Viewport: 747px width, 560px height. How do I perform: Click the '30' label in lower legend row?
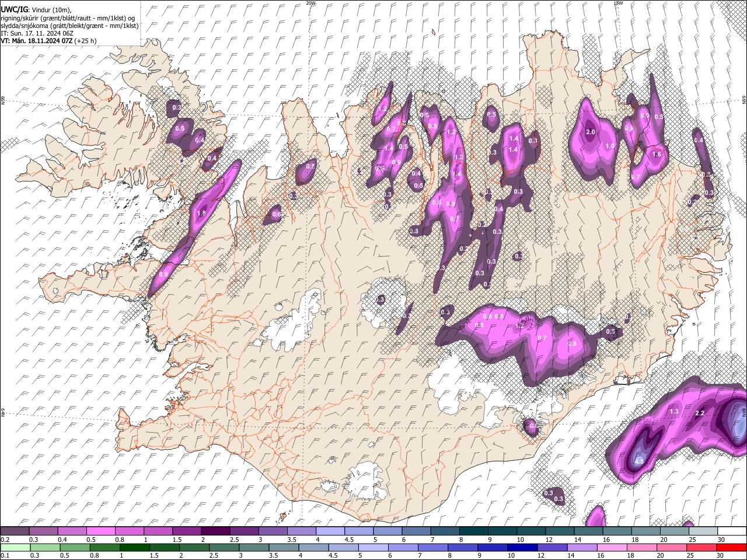[x=721, y=556]
